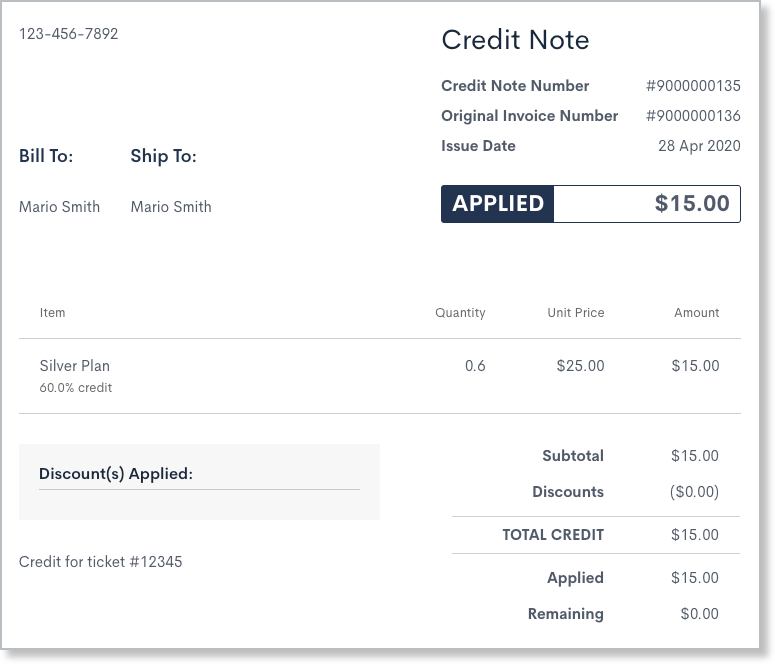The image size is (775, 664).
Task: Select Mario Smith under Ship To
Action: click(171, 207)
